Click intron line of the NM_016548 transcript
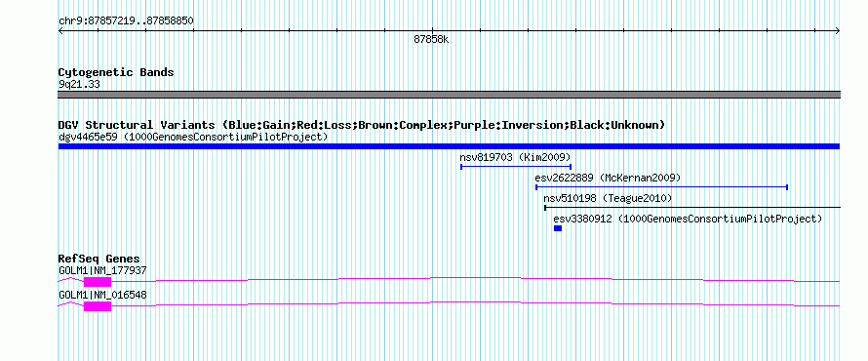This screenshot has height=361, width=868. pos(476,302)
